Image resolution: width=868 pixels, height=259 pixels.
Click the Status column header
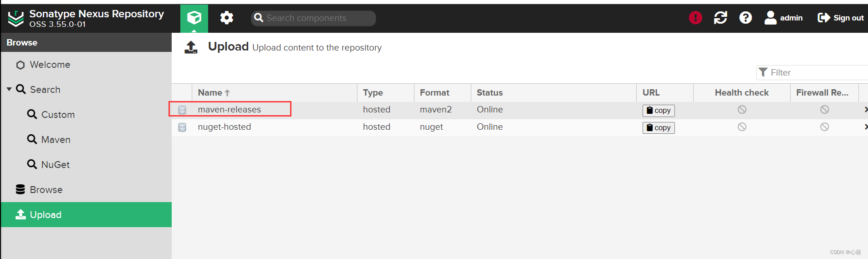click(554, 93)
